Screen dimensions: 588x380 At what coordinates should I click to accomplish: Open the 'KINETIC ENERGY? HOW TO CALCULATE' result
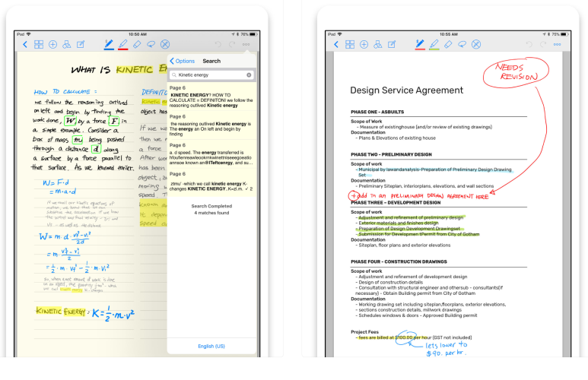click(212, 97)
